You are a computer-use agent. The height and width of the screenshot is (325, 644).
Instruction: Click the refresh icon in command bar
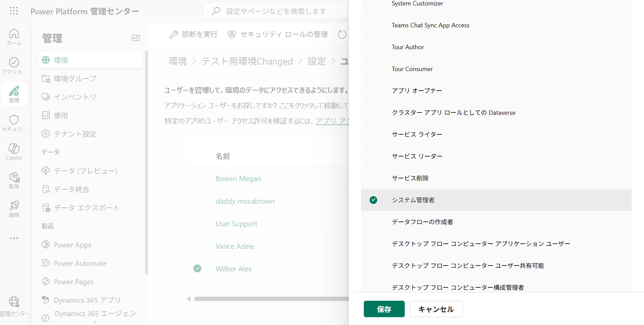pyautogui.click(x=342, y=34)
